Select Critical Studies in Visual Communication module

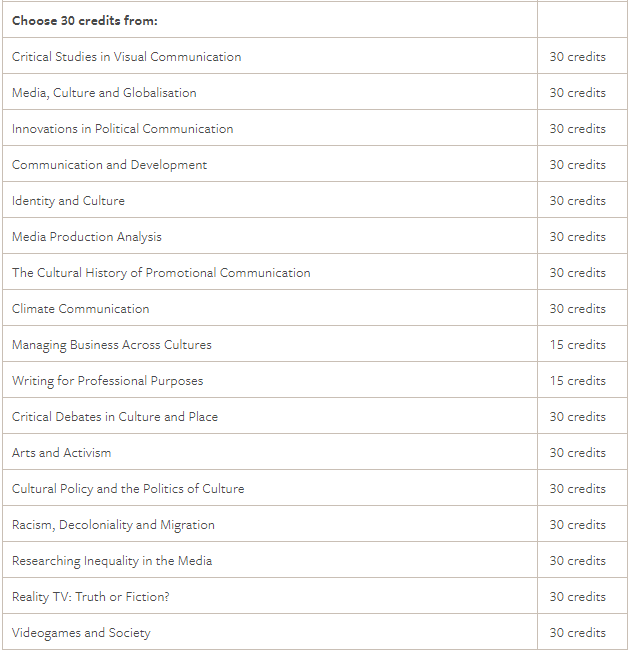(x=126, y=57)
